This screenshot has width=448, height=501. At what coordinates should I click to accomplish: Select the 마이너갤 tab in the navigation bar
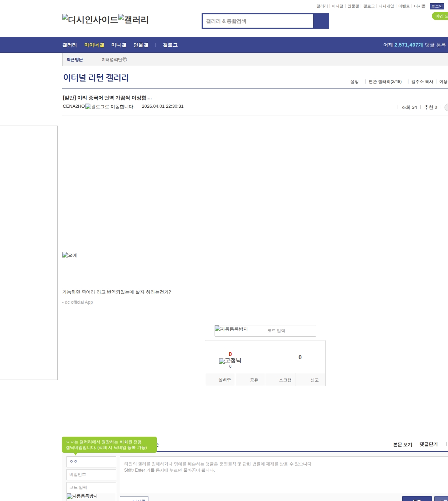point(94,45)
